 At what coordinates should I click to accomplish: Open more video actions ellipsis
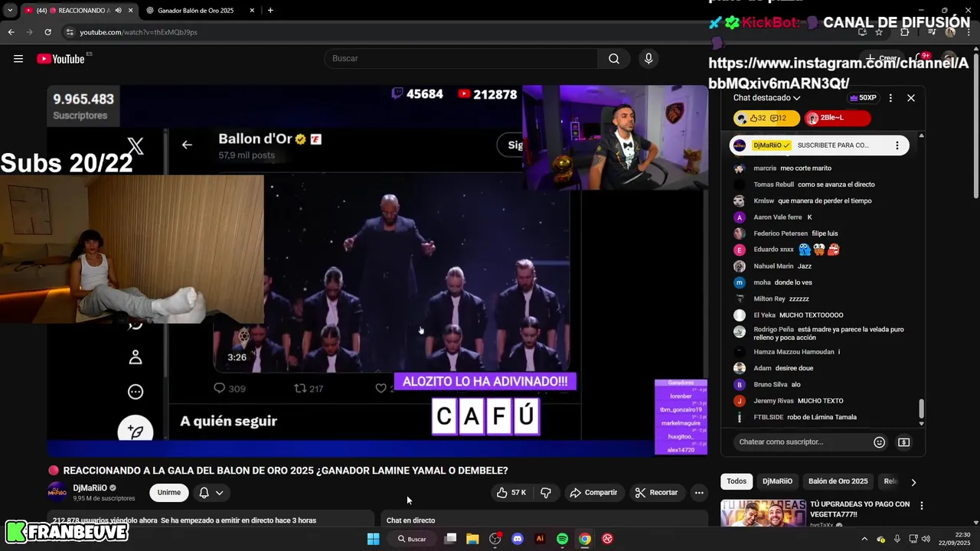pos(699,493)
